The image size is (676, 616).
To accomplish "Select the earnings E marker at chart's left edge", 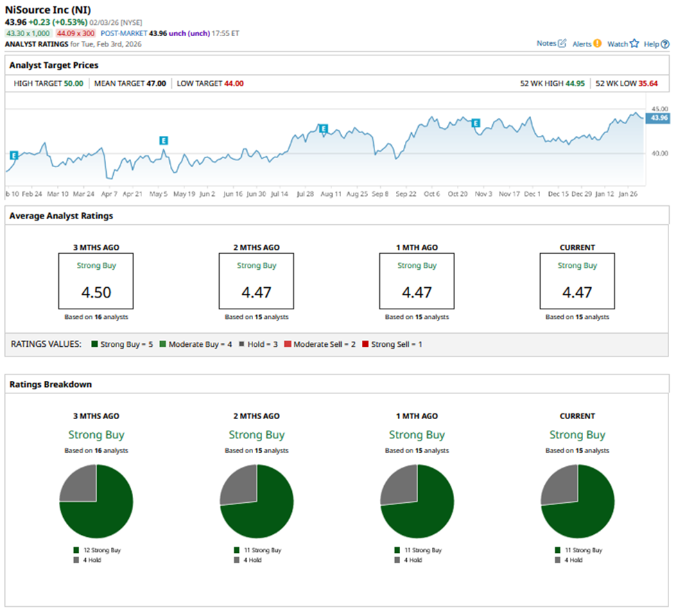I will [13, 155].
